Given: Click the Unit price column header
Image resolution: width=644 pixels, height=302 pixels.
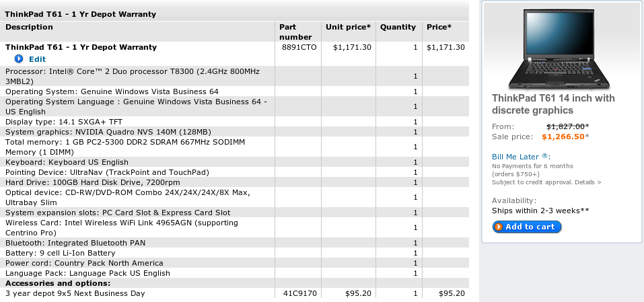Looking at the screenshot, I should click(x=349, y=27).
